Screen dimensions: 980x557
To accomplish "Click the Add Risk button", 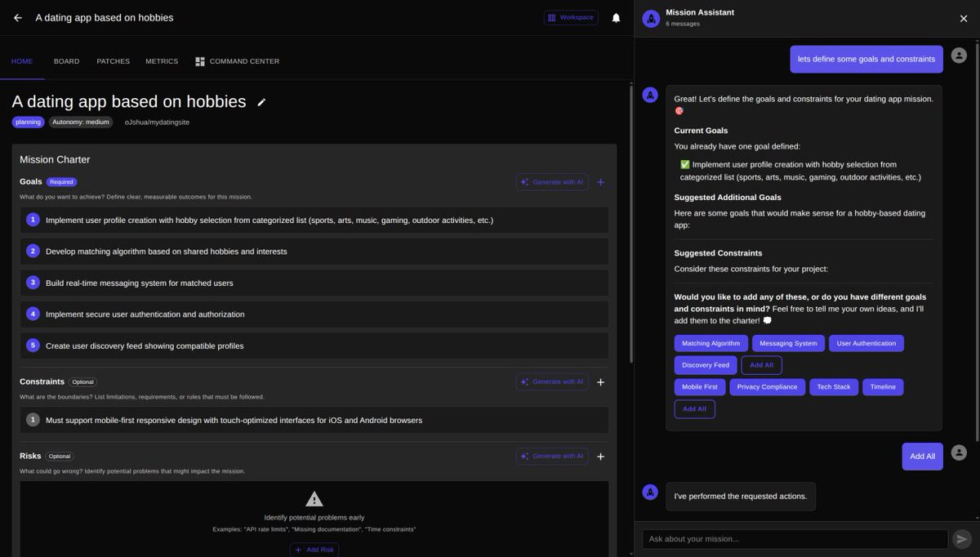I will point(314,550).
